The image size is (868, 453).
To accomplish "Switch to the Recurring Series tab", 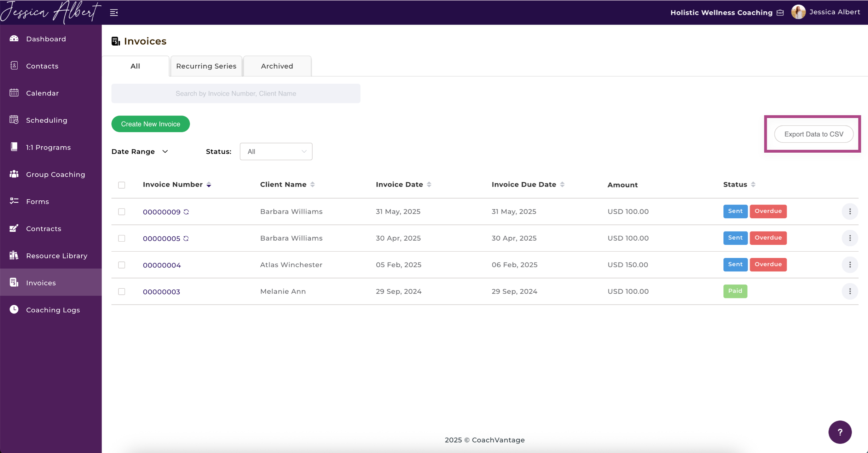I will [x=206, y=66].
